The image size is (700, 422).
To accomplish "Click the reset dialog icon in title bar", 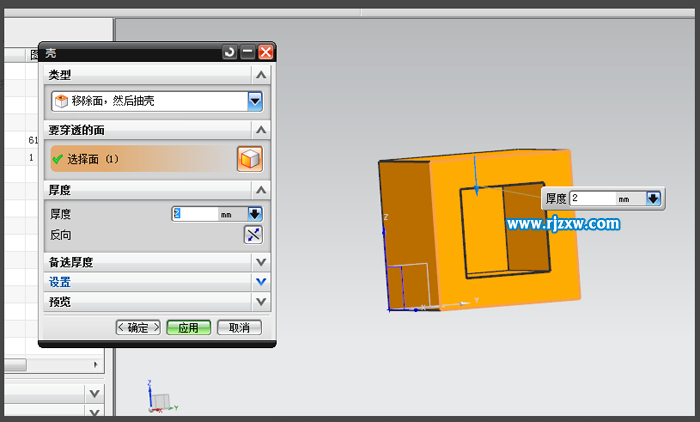I will tap(230, 52).
